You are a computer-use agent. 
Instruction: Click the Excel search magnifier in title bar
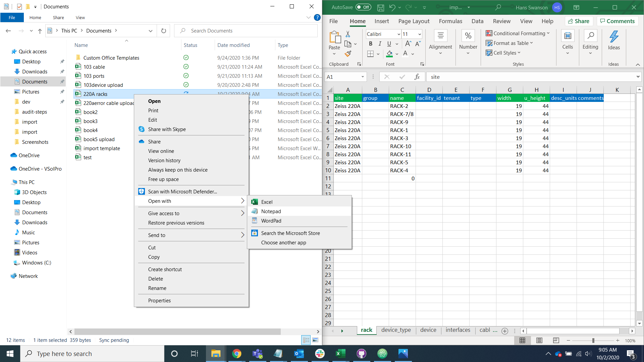coord(498,7)
